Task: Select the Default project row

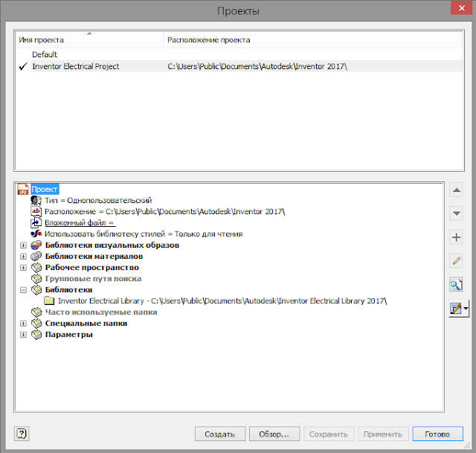Action: (239, 54)
